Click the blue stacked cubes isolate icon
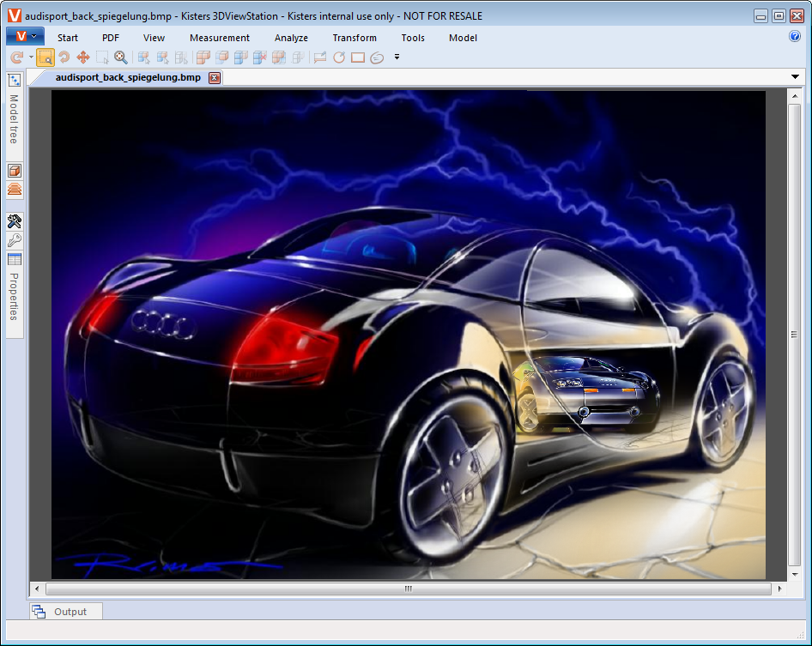The width and height of the screenshot is (812, 646). tap(241, 57)
